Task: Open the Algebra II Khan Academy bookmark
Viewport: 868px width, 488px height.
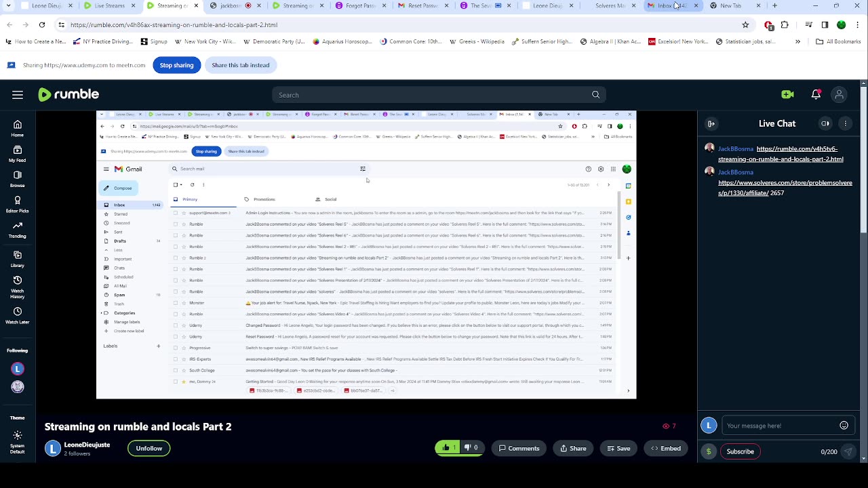Action: (x=610, y=41)
